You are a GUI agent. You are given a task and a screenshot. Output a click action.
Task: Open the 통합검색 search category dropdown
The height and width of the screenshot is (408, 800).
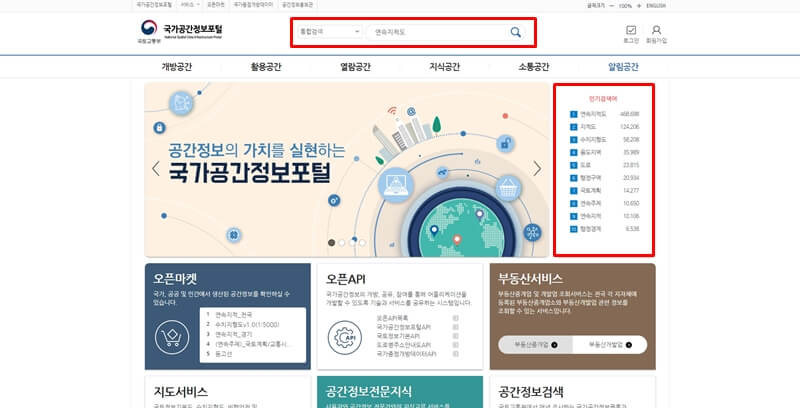pyautogui.click(x=330, y=32)
